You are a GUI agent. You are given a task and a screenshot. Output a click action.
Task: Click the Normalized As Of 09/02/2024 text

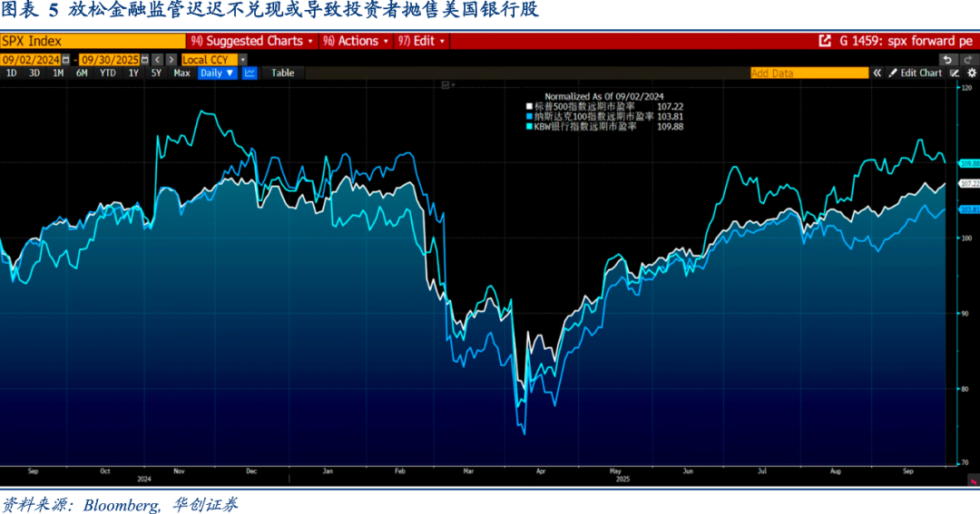(x=603, y=96)
